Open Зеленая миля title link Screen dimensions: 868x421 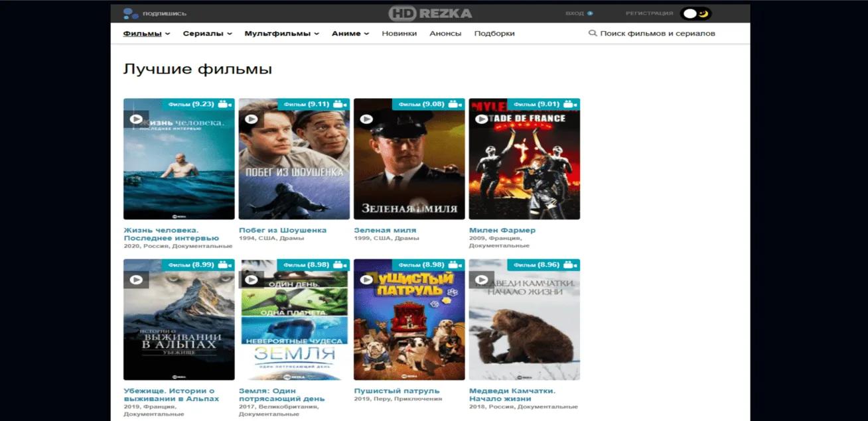(385, 230)
